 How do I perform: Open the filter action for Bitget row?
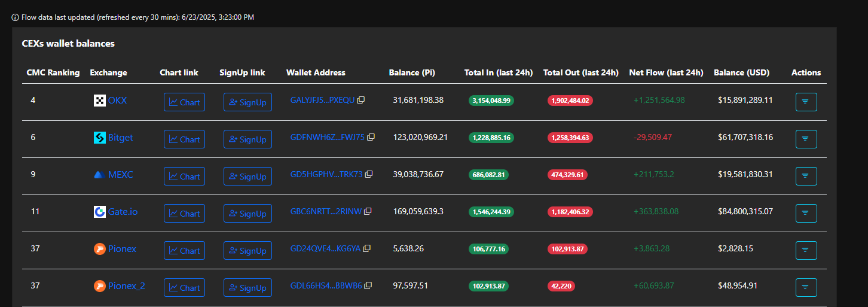806,139
